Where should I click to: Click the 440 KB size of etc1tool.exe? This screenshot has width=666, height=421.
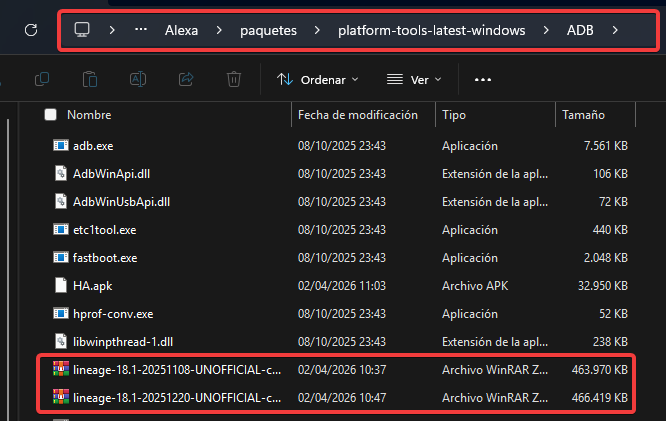click(610, 230)
